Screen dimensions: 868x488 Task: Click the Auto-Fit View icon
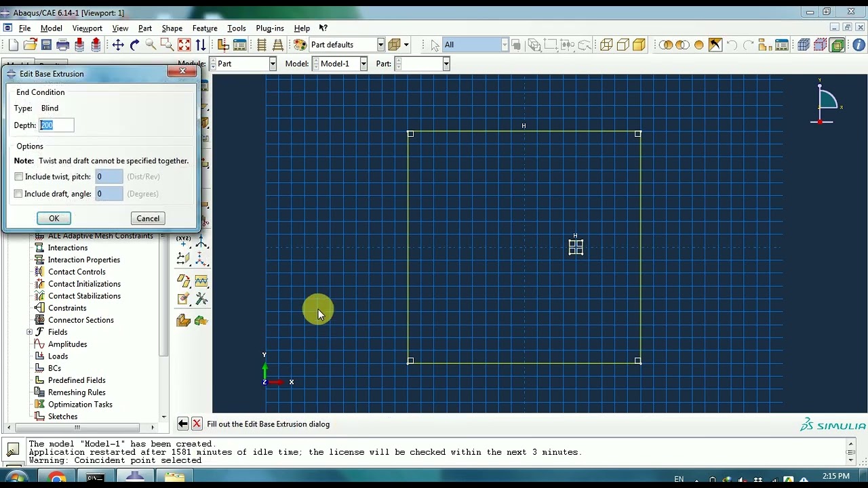[184, 45]
